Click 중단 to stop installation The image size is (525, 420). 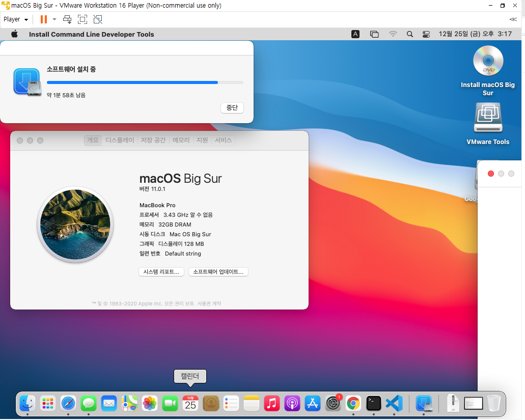(x=232, y=108)
